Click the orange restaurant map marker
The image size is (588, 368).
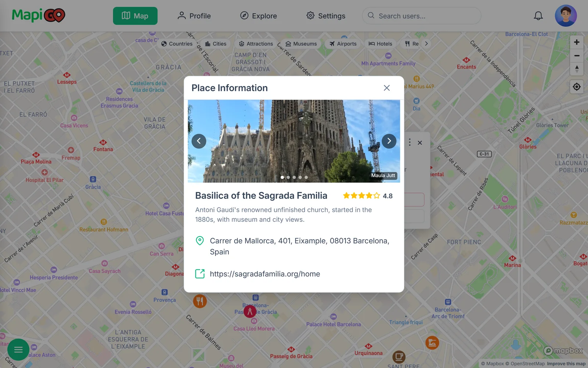200,301
